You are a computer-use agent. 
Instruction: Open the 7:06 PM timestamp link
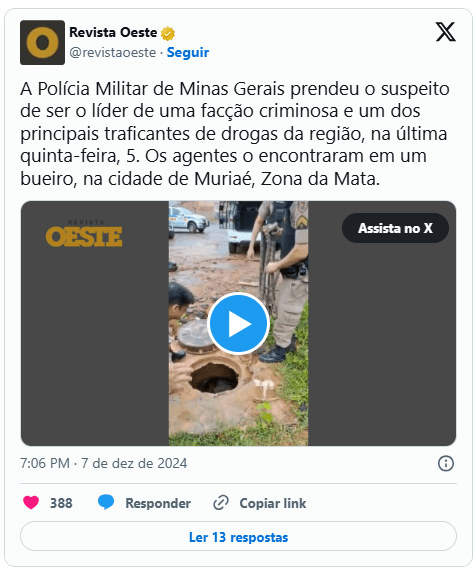point(104,463)
